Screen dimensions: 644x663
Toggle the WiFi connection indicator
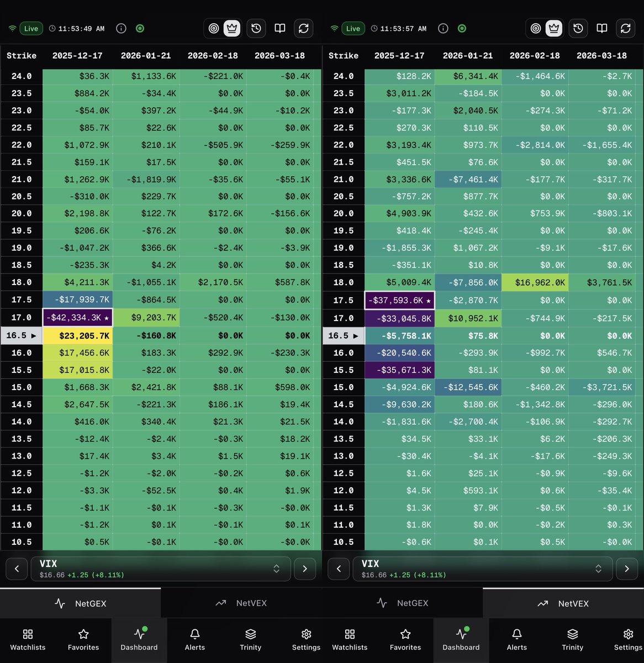[12, 28]
